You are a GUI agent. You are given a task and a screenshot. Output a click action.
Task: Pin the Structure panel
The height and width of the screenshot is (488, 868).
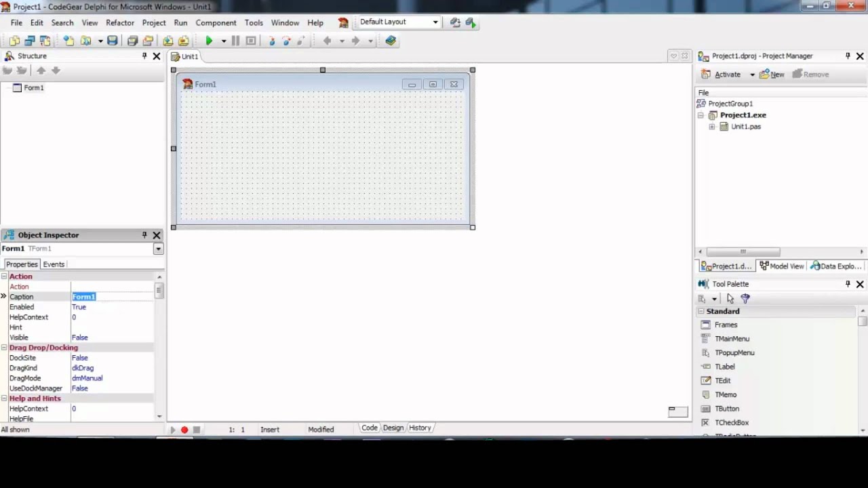tap(144, 56)
